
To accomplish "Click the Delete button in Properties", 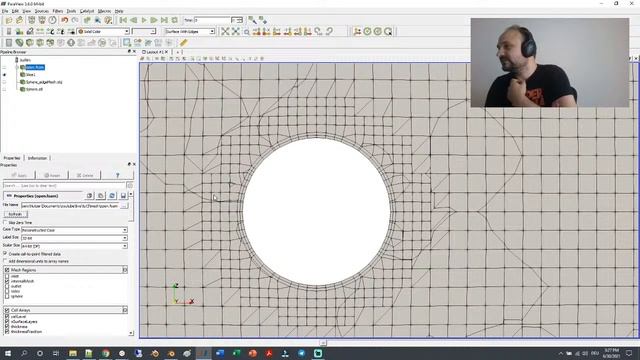I will pyautogui.click(x=85, y=175).
